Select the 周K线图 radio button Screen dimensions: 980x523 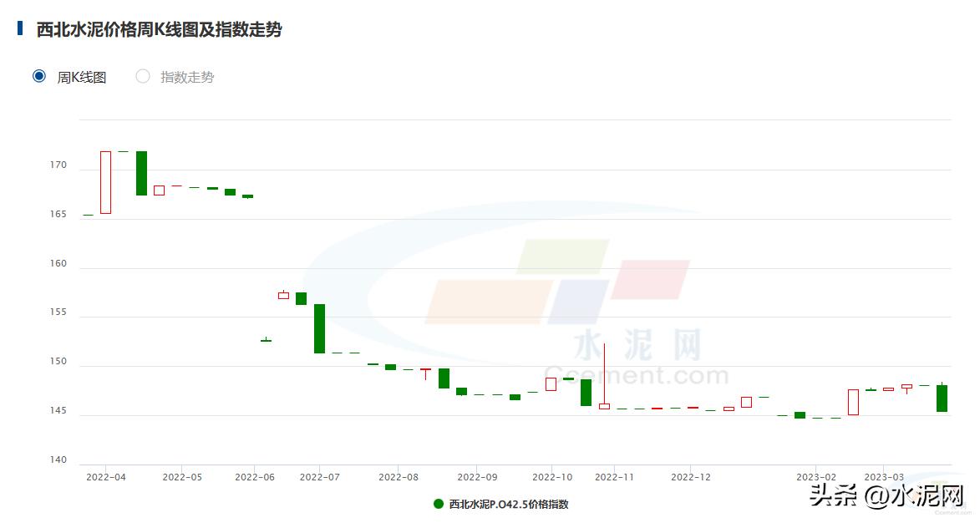point(38,76)
